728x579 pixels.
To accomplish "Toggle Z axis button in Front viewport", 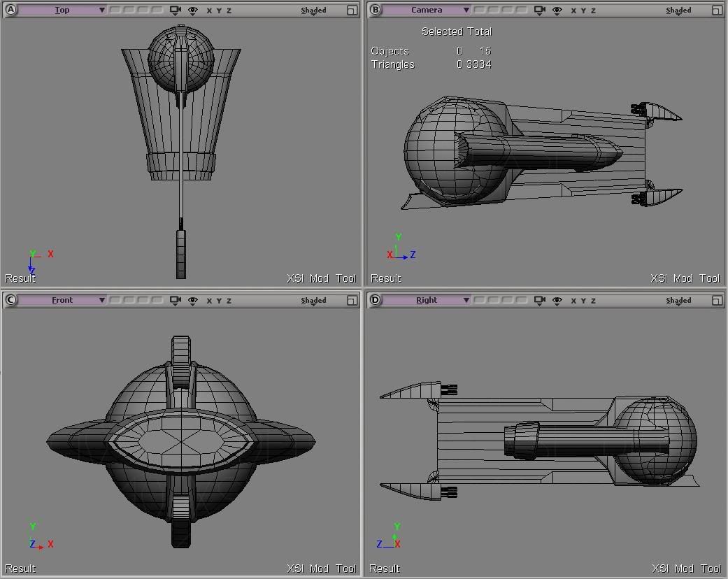I will [229, 301].
